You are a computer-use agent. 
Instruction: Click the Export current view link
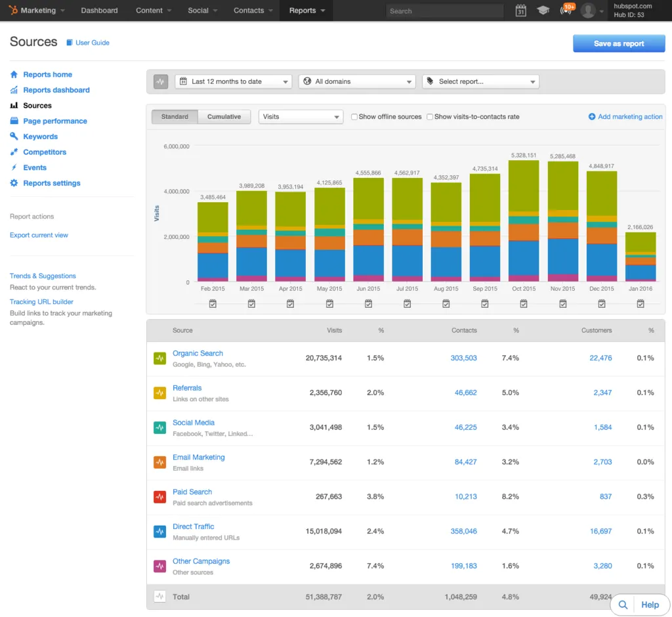click(39, 235)
